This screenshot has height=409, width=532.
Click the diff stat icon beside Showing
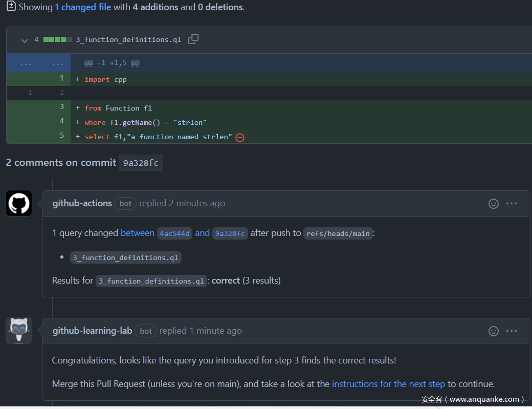(x=11, y=7)
